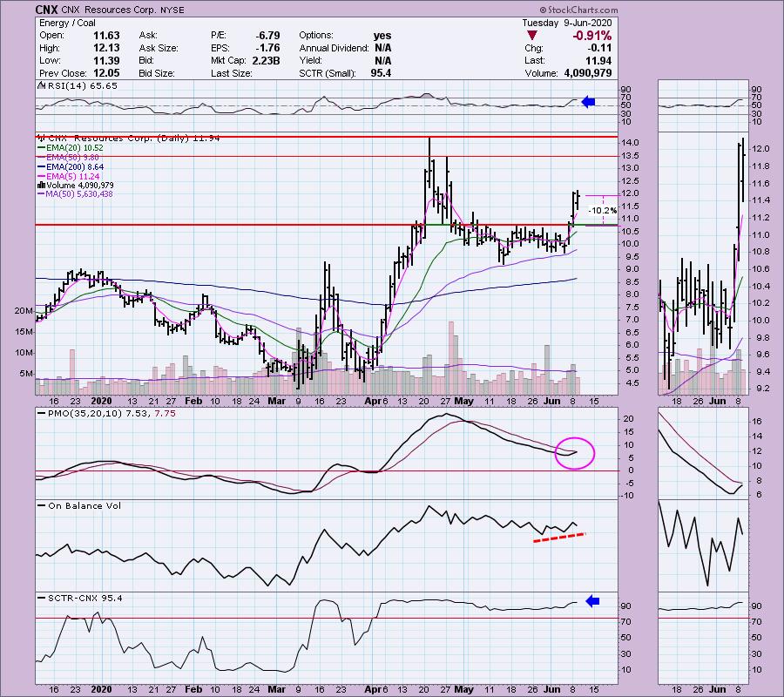Click the P/E value -6.79
Image resolution: width=784 pixels, height=697 pixels.
267,36
